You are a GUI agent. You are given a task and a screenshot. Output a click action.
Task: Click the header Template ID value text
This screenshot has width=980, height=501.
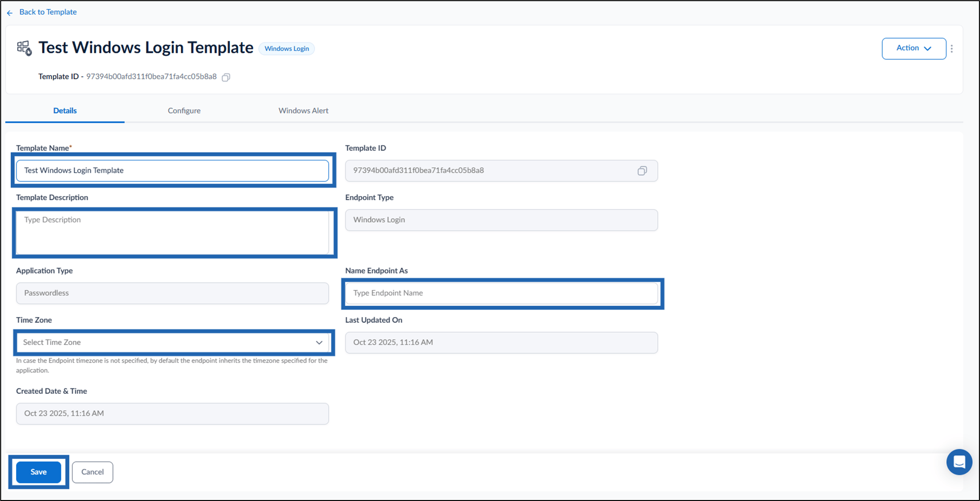click(x=151, y=77)
